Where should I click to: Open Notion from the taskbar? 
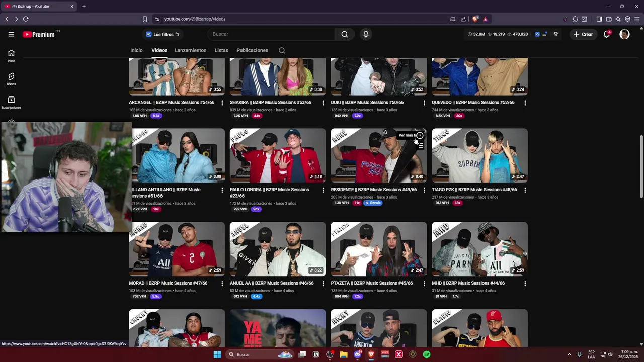(x=316, y=354)
